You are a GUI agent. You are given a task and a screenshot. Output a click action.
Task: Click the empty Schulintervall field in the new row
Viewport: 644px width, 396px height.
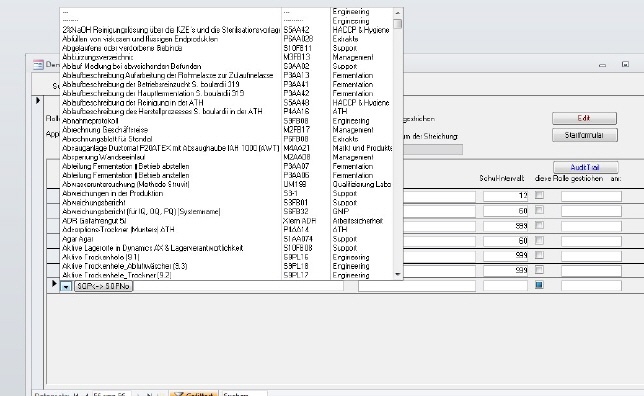(505, 285)
